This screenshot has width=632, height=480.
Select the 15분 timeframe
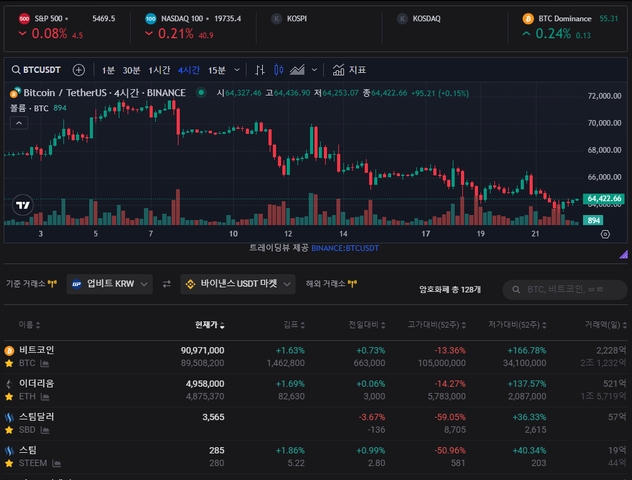click(217, 71)
